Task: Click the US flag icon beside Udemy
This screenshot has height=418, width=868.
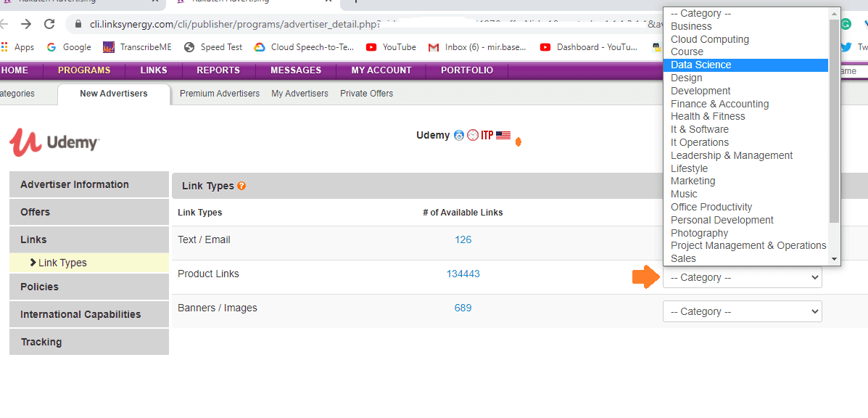Action: click(503, 135)
